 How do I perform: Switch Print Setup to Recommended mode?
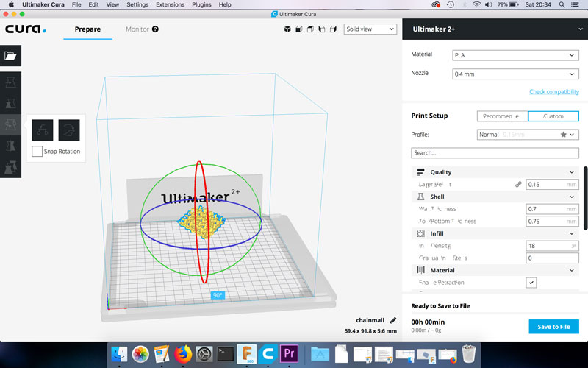502,116
